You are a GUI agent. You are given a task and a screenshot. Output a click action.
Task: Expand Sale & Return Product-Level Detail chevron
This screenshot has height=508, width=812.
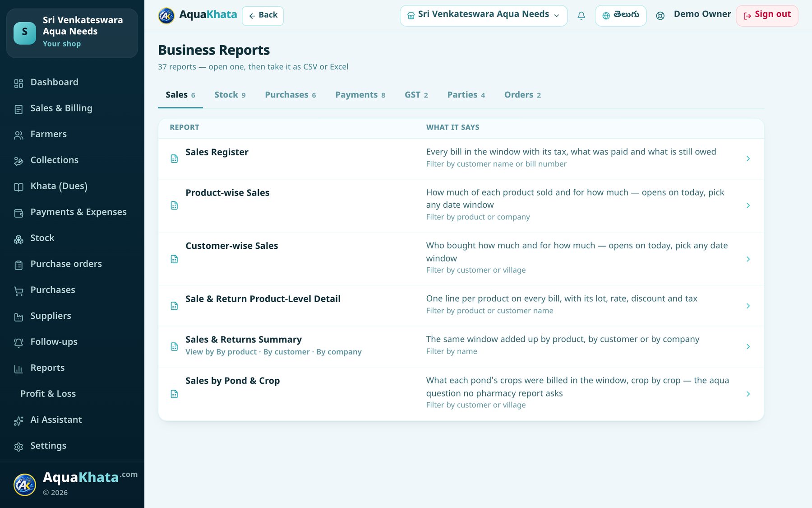pos(748,306)
